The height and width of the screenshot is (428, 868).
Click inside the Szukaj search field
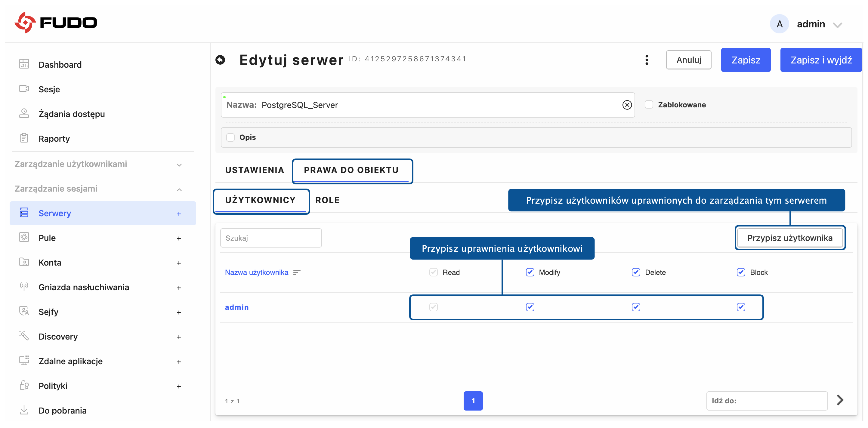(271, 237)
